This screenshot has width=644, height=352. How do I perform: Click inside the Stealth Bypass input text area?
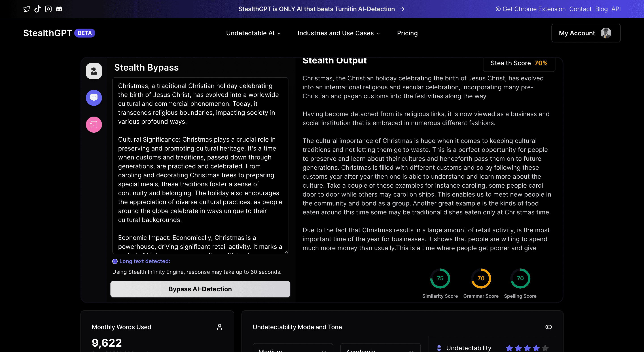point(200,165)
